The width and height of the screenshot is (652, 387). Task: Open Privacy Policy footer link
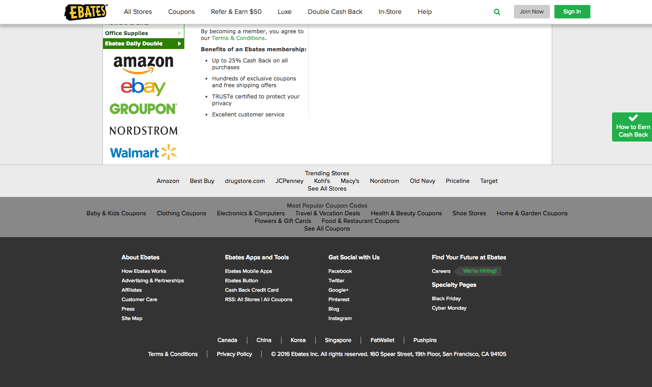coord(234,354)
